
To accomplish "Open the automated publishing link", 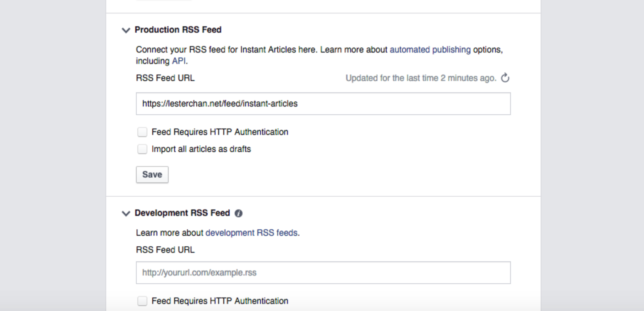I will (x=430, y=50).
